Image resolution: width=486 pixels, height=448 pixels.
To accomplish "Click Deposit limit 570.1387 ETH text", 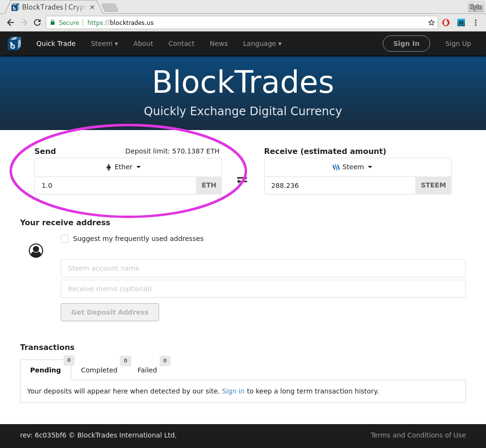I will 173,151.
